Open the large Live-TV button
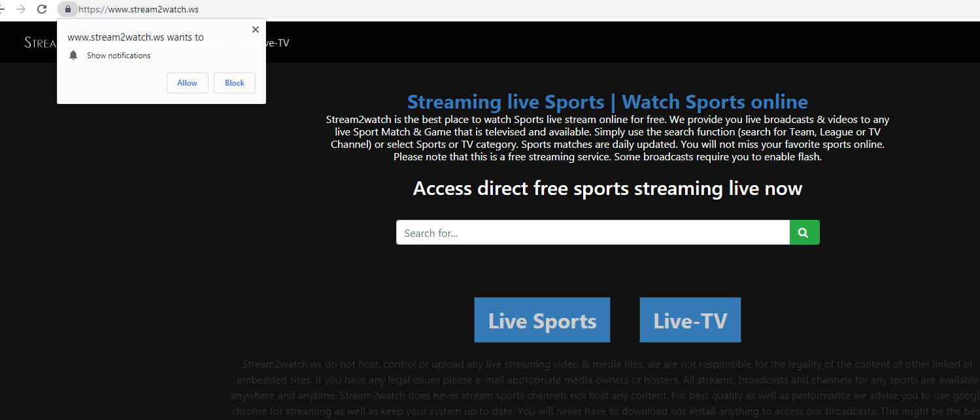Screen dimensions: 980x420 pos(690,320)
